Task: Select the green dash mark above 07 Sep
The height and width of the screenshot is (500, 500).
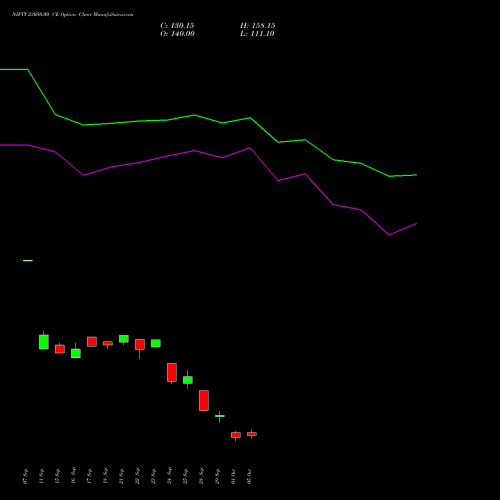Action: pos(28,260)
